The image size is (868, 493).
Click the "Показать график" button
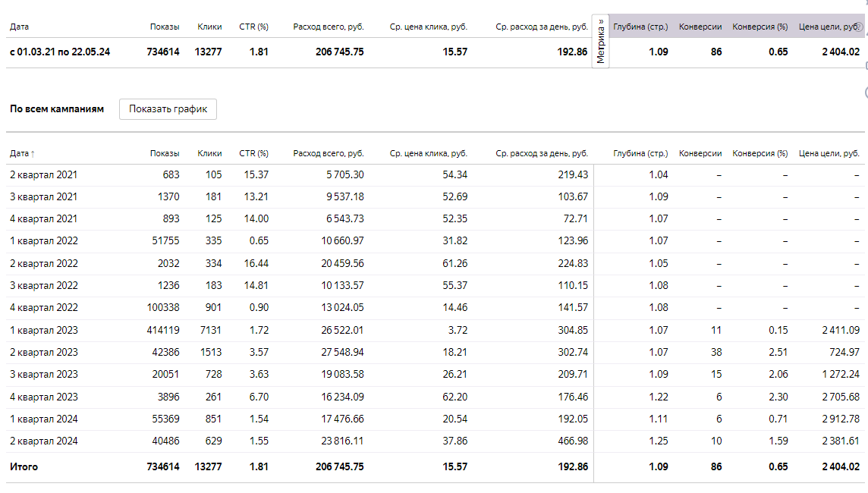click(x=168, y=108)
